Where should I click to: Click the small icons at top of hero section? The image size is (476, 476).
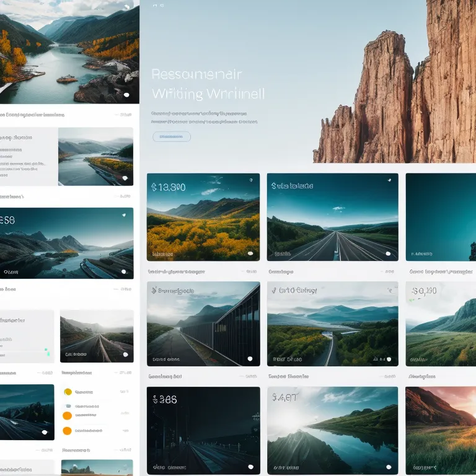pyautogui.click(x=158, y=6)
